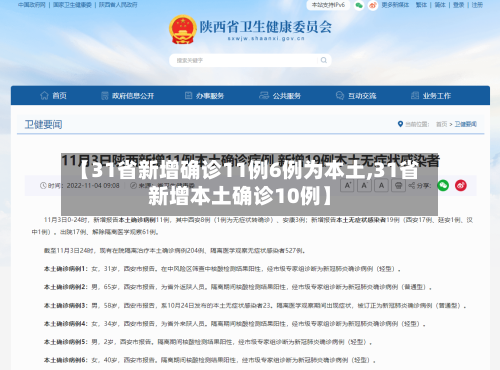500x370 pixels.
Task: Click 本站支持IPv6 badge
Action: pos(328,5)
